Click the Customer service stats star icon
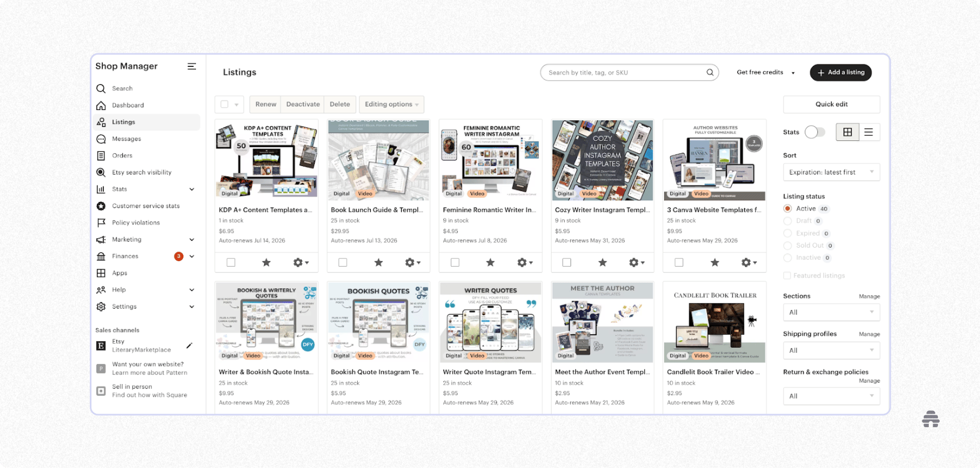The width and height of the screenshot is (980, 468). click(101, 206)
